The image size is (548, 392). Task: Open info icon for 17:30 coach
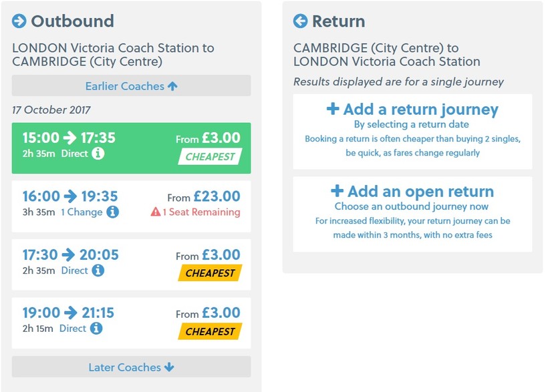98,270
